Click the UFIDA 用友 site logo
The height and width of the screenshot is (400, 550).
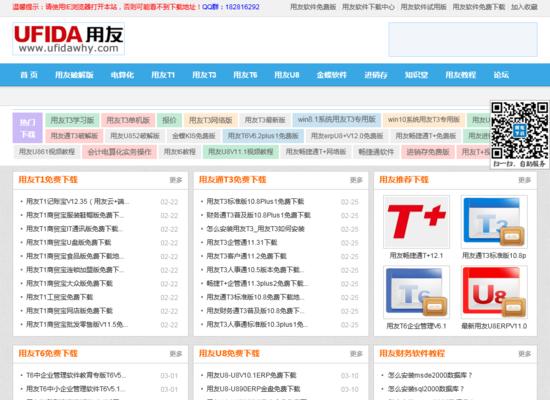click(x=68, y=39)
